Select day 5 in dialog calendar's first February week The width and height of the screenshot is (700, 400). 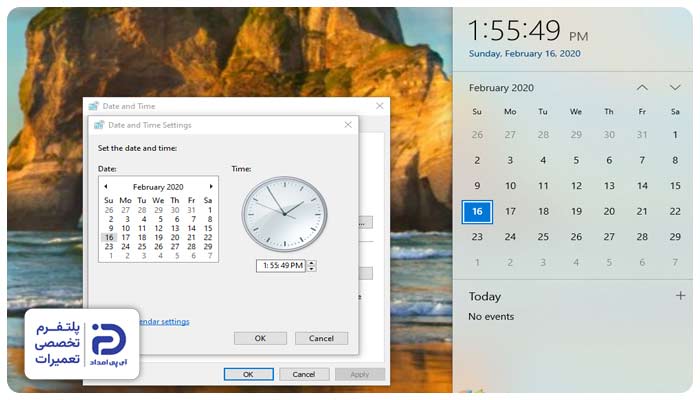(x=160, y=219)
